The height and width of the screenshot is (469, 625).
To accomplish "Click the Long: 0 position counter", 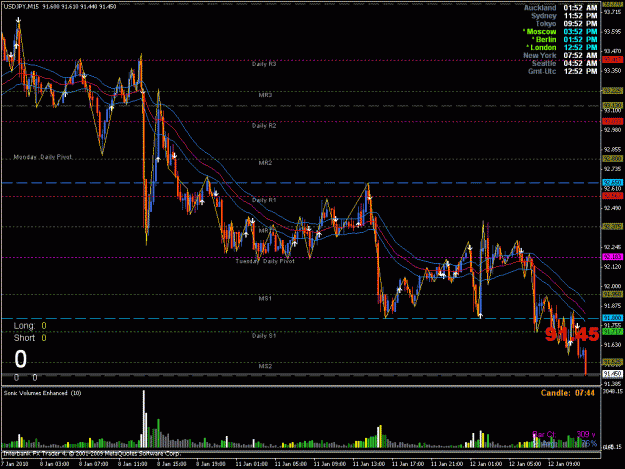I will point(30,326).
